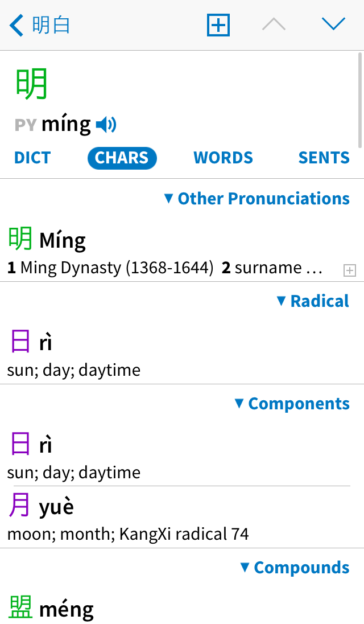Viewport: 364px width, 624px height.
Task: Play audio pronunciation of míng
Action: click(x=106, y=124)
